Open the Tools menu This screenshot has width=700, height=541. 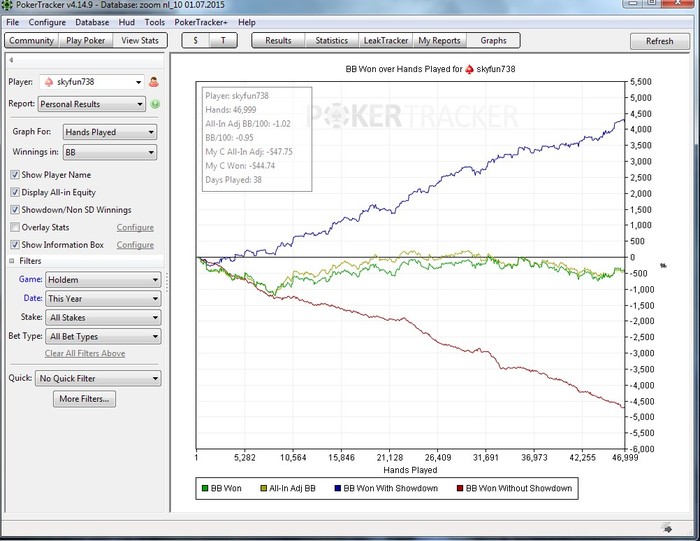pyautogui.click(x=154, y=22)
